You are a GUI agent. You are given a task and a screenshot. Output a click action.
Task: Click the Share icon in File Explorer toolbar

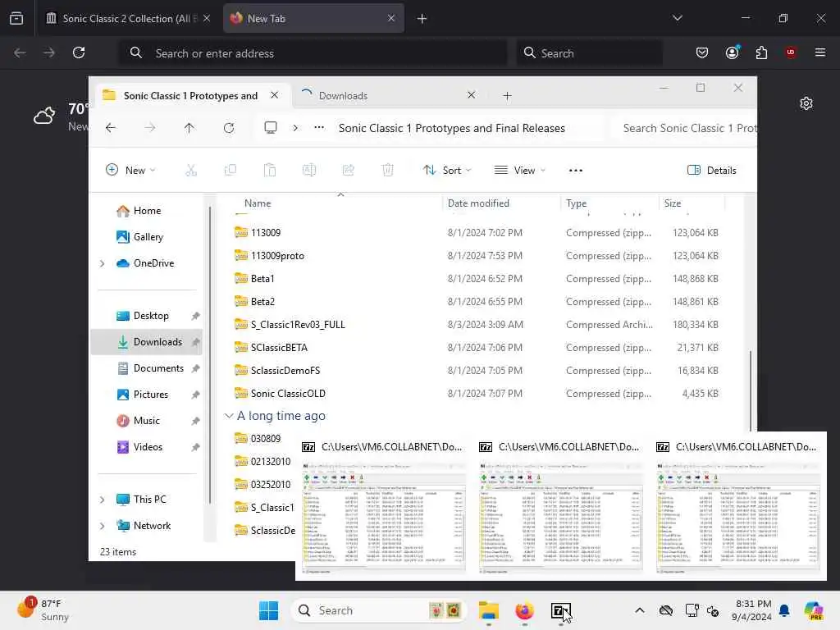348,171
